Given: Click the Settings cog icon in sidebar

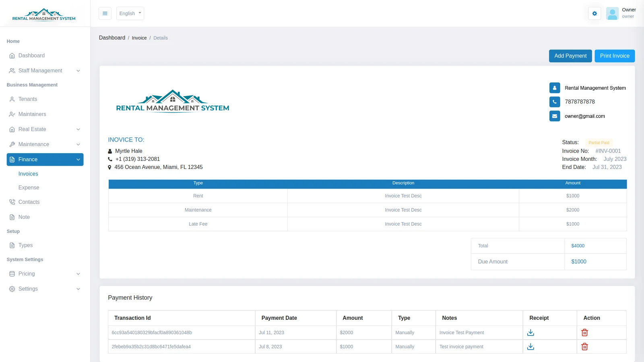Looking at the screenshot, I should [12, 289].
